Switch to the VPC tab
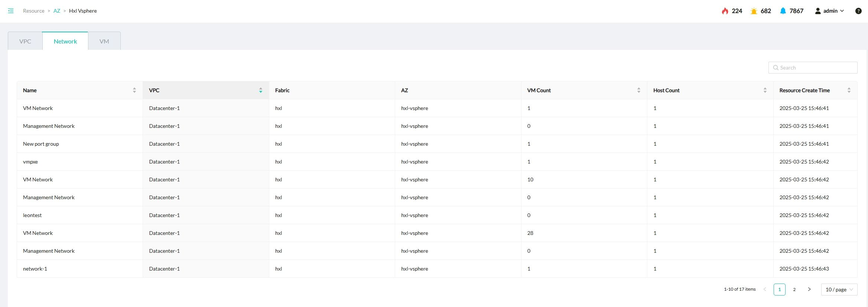This screenshot has width=868, height=307. (x=25, y=41)
